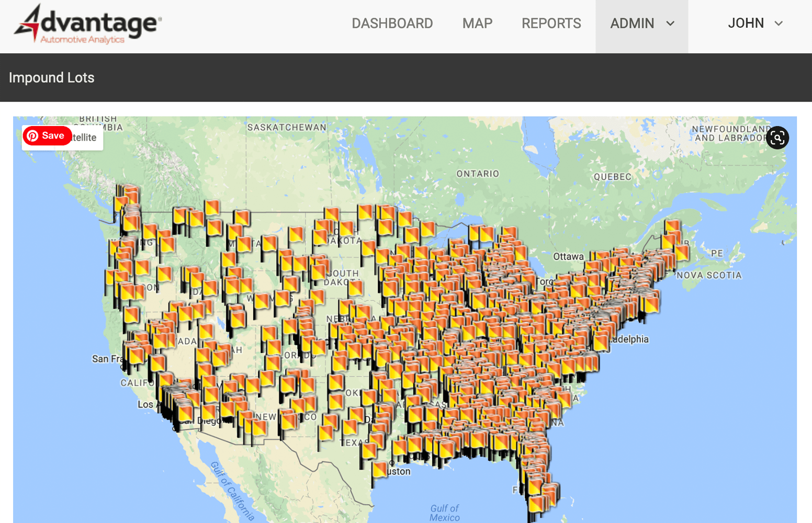This screenshot has width=812, height=523.
Task: Click the Save button to pin the map
Action: (x=47, y=135)
